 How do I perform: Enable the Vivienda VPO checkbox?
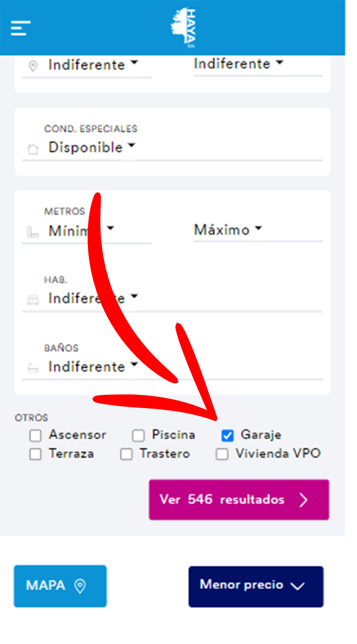[x=222, y=454]
